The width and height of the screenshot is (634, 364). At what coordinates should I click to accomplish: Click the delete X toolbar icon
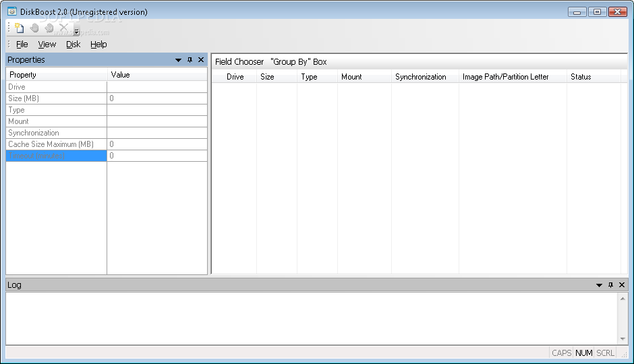coord(63,28)
